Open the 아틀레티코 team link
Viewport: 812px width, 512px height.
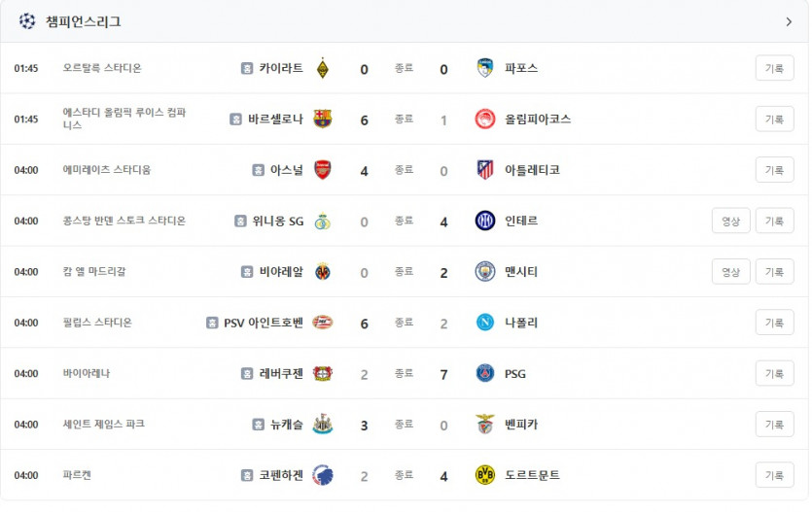[532, 170]
